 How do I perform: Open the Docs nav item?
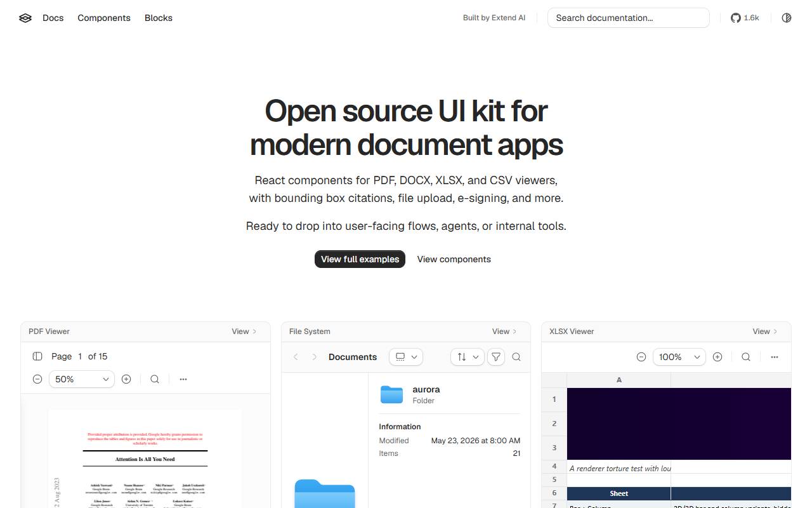pos(53,18)
